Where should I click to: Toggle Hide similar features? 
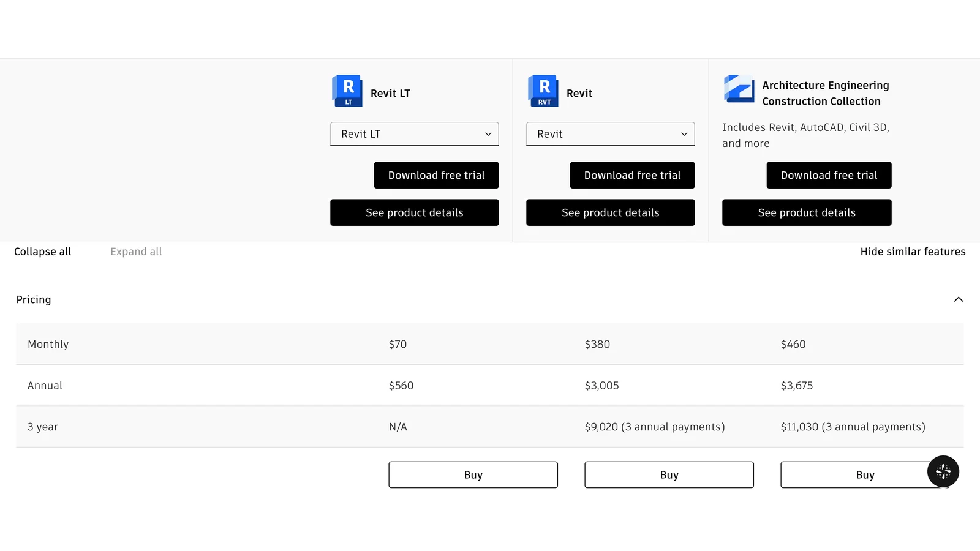[x=913, y=252]
